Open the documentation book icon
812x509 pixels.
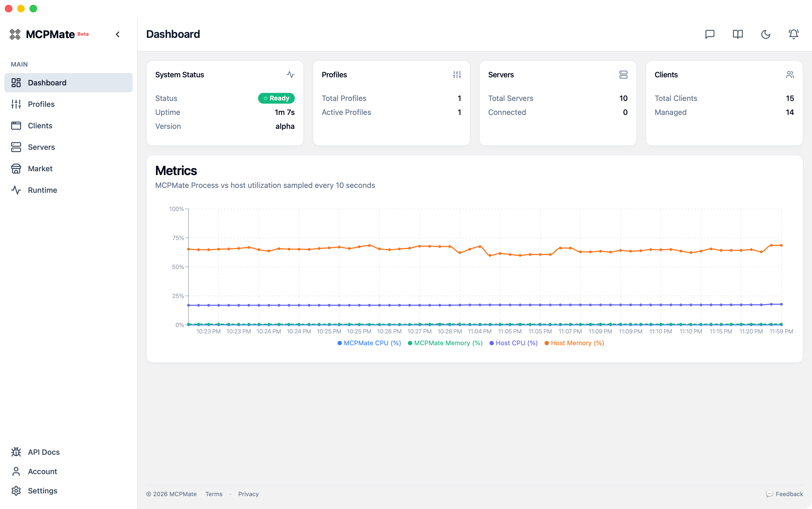pyautogui.click(x=738, y=34)
